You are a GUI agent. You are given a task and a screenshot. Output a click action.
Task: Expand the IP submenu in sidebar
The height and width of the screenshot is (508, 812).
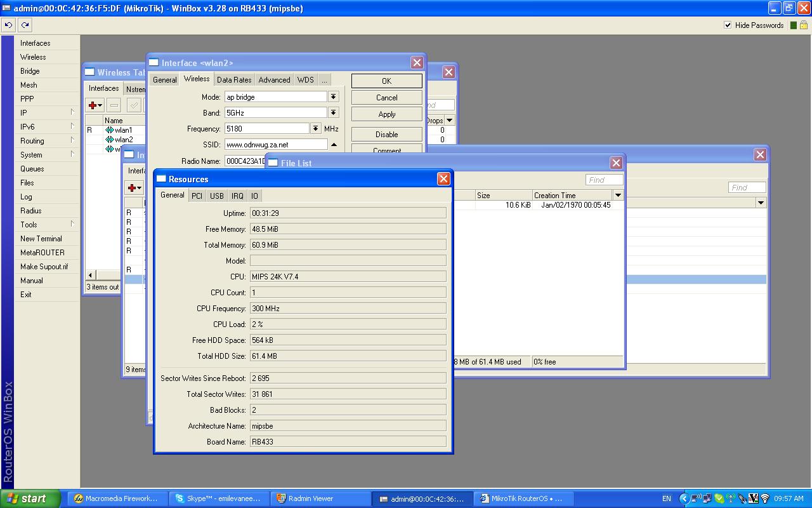48,113
